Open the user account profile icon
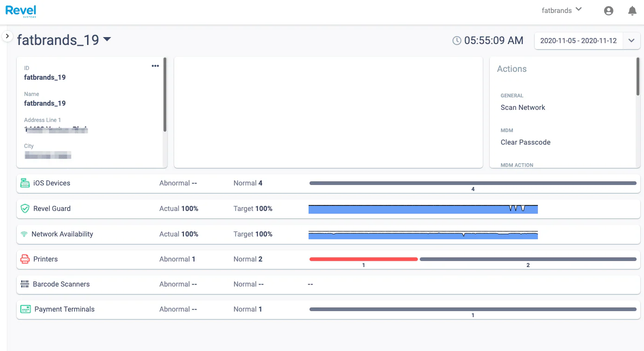 tap(609, 11)
